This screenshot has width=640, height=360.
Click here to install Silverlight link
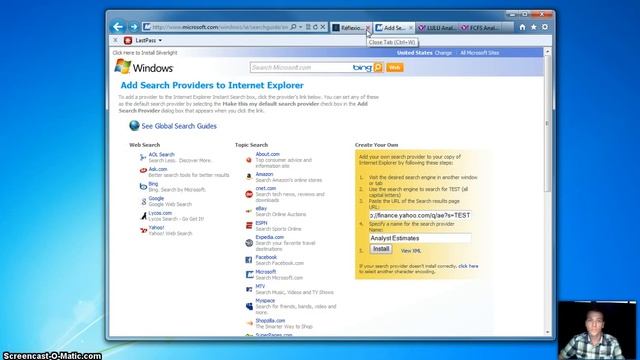[x=144, y=53]
